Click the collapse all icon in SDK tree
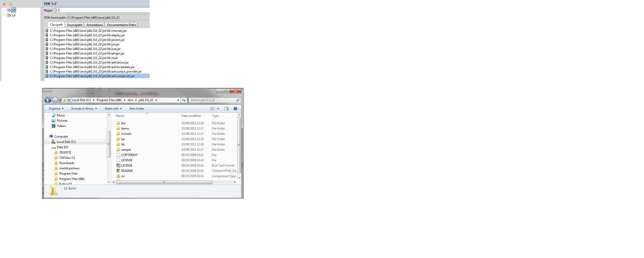 click(10, 4)
